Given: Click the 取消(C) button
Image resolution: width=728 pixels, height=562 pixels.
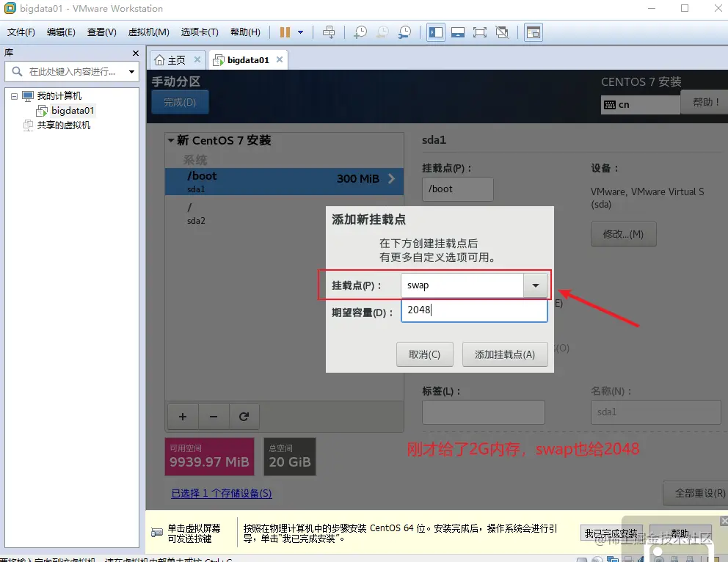Looking at the screenshot, I should 424,354.
